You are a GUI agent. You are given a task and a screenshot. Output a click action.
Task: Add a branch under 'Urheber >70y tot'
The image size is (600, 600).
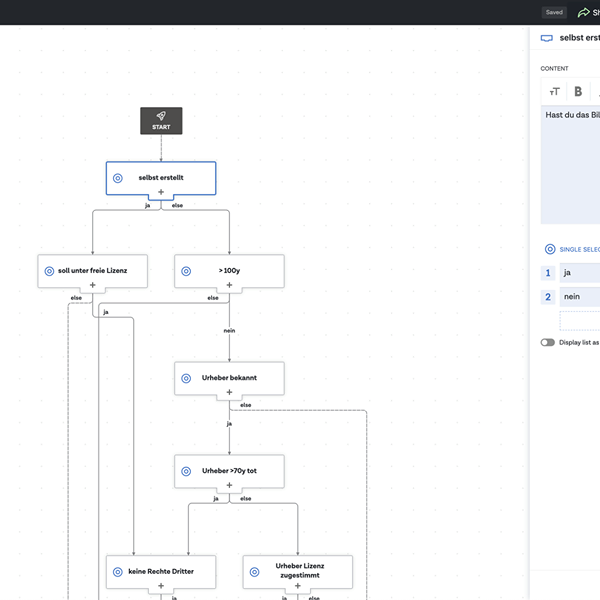229,485
